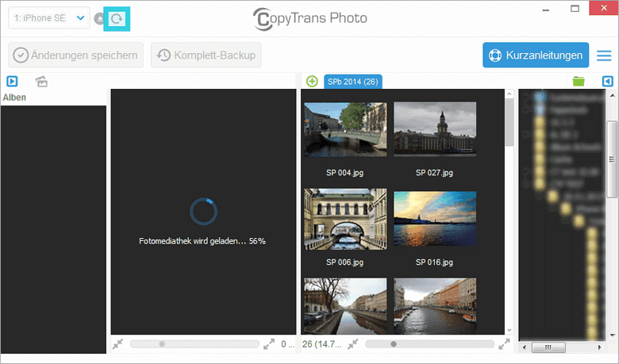Click the PC pane vertical scrollbar thumb
Viewport: 619px width, 364px height.
pyautogui.click(x=509, y=123)
